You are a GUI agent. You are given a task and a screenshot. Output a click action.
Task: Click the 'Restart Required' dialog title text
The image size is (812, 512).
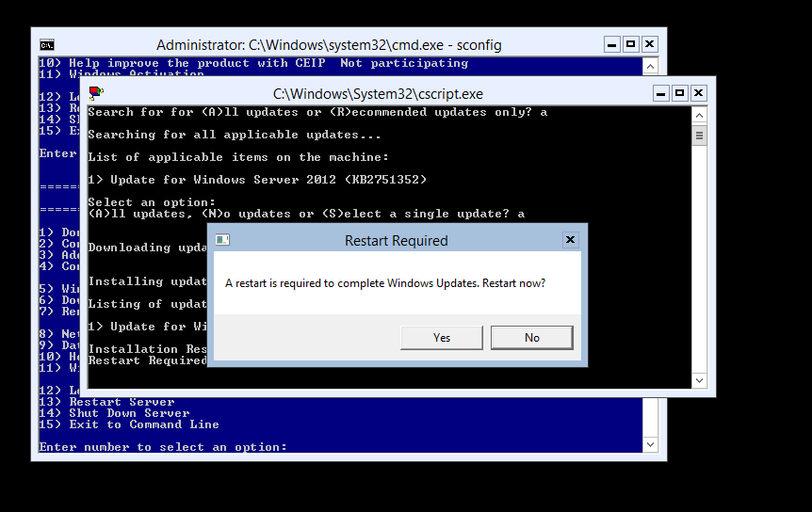[x=397, y=241]
